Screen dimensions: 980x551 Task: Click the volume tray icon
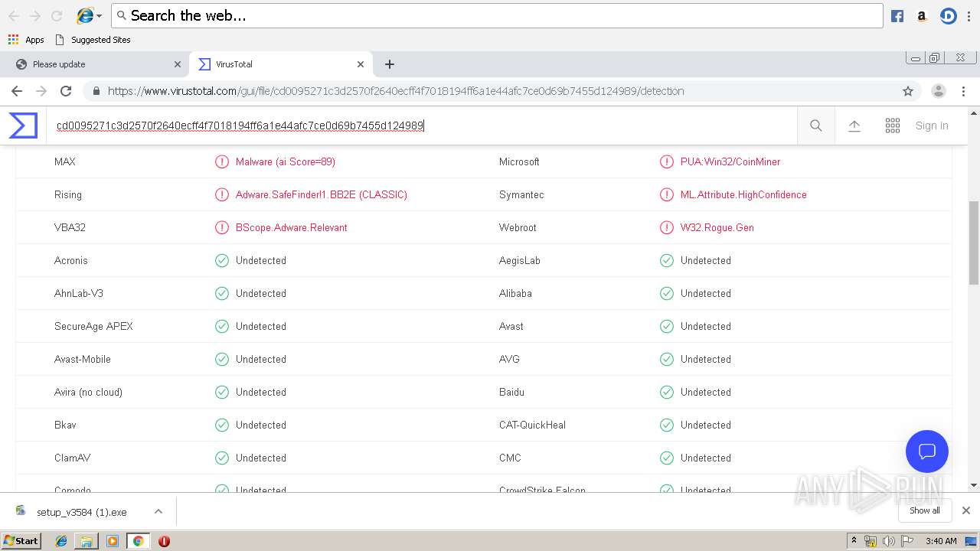[888, 541]
